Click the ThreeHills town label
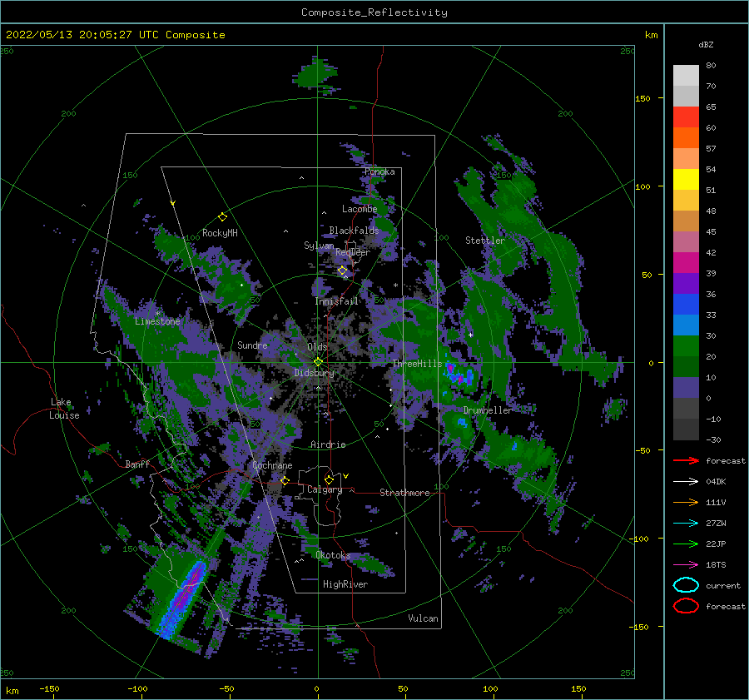This screenshot has width=749, height=700. 417,364
